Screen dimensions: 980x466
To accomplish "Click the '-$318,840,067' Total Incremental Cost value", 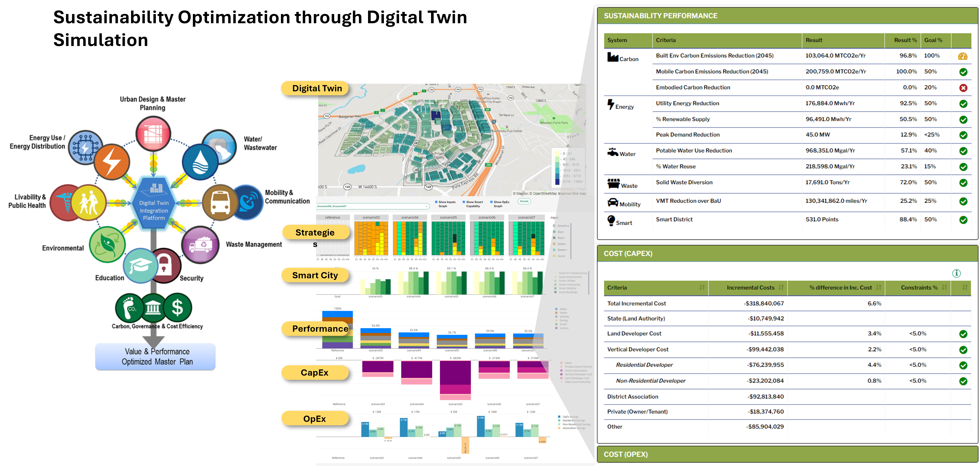I will [763, 303].
